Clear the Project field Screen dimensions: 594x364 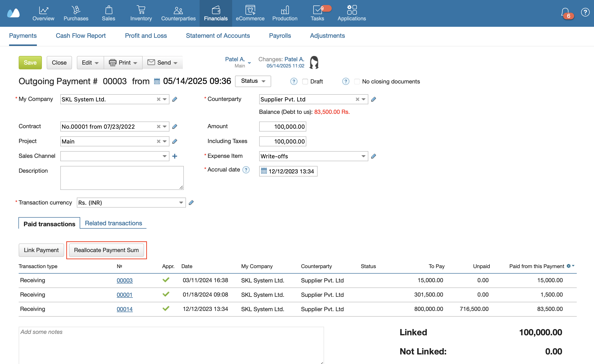(159, 141)
